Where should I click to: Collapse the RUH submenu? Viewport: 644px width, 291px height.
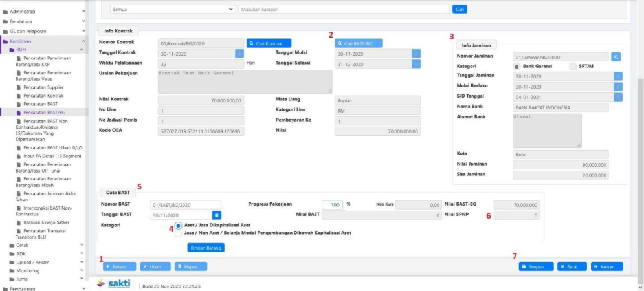[82, 49]
